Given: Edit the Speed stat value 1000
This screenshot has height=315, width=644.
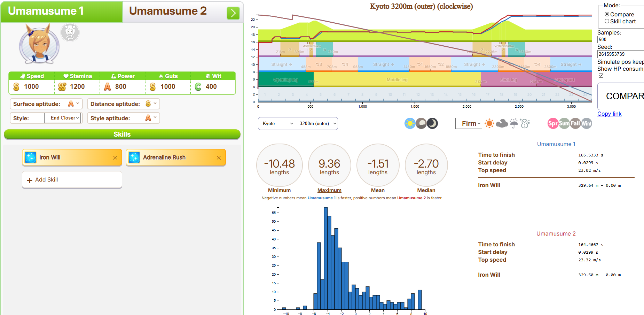Looking at the screenshot, I should 32,87.
